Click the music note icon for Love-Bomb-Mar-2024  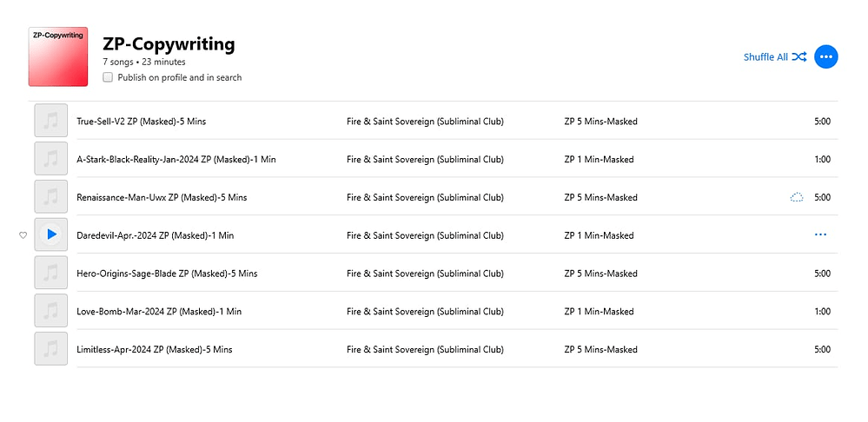coord(51,311)
